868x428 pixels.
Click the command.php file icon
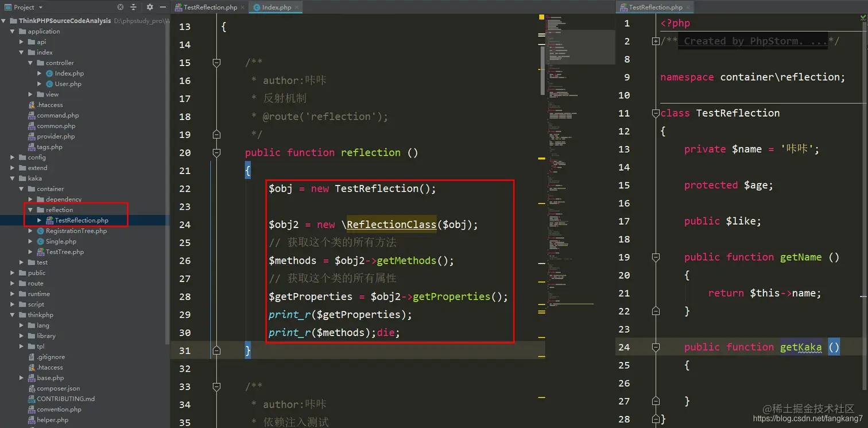32,115
